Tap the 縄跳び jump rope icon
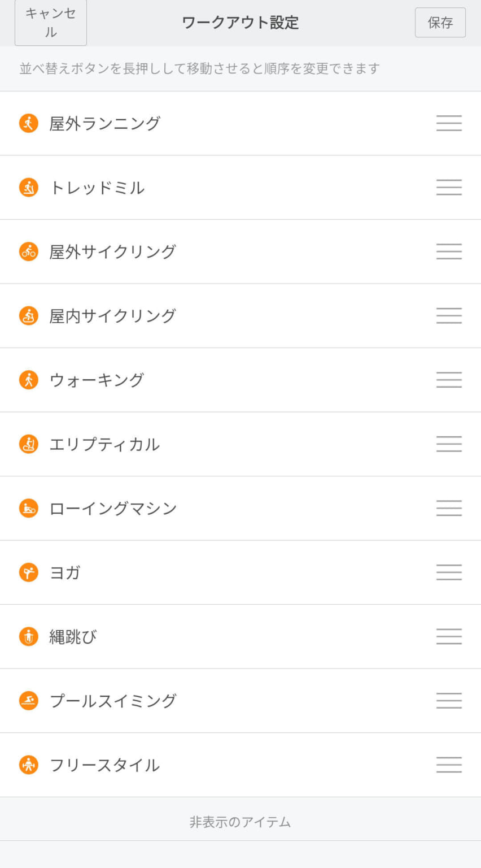This screenshot has height=868, width=481. pyautogui.click(x=29, y=637)
